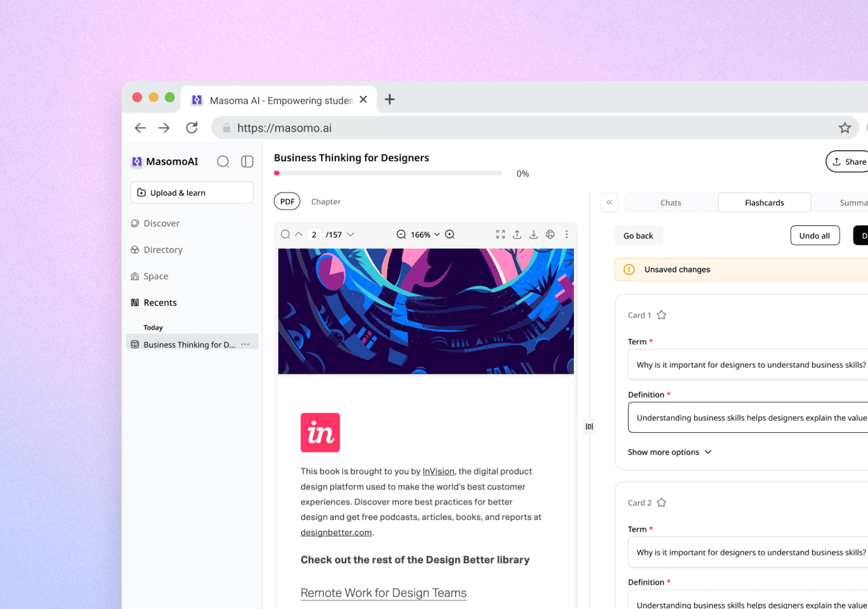
Task: Open the Directory section
Action: (x=157, y=250)
